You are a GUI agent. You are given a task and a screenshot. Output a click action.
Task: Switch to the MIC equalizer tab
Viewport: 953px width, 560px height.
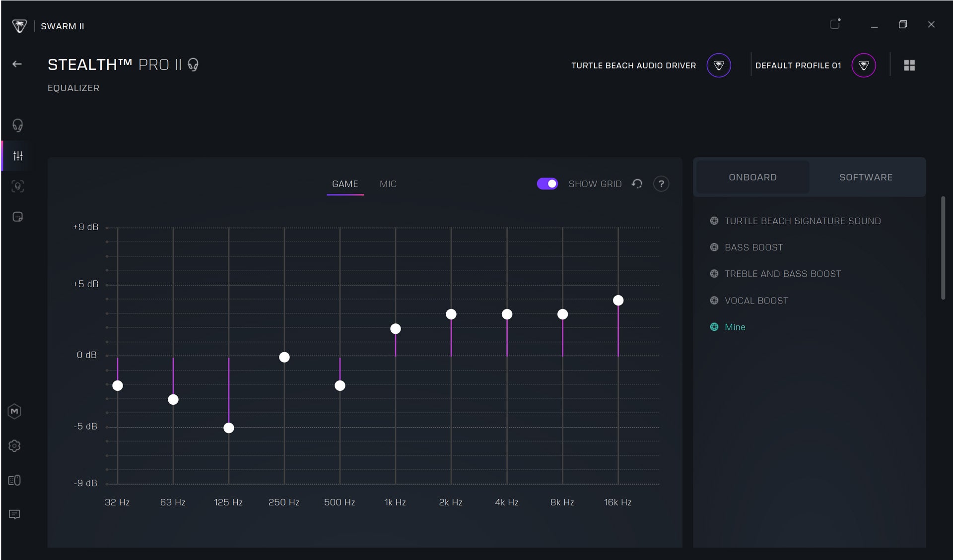(388, 184)
